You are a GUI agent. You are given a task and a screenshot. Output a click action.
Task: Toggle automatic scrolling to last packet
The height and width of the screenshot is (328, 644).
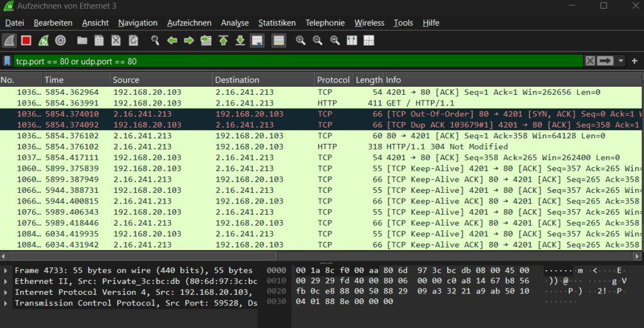coord(257,41)
